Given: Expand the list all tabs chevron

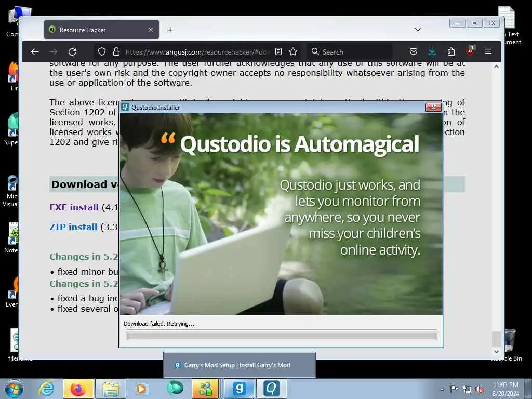Looking at the screenshot, I should (x=418, y=30).
